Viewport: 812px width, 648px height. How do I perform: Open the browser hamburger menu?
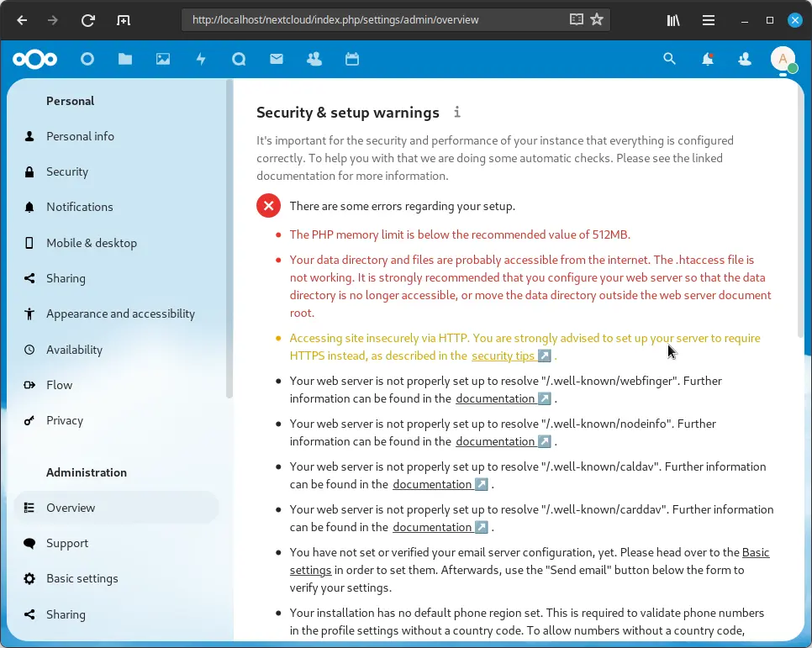point(709,20)
